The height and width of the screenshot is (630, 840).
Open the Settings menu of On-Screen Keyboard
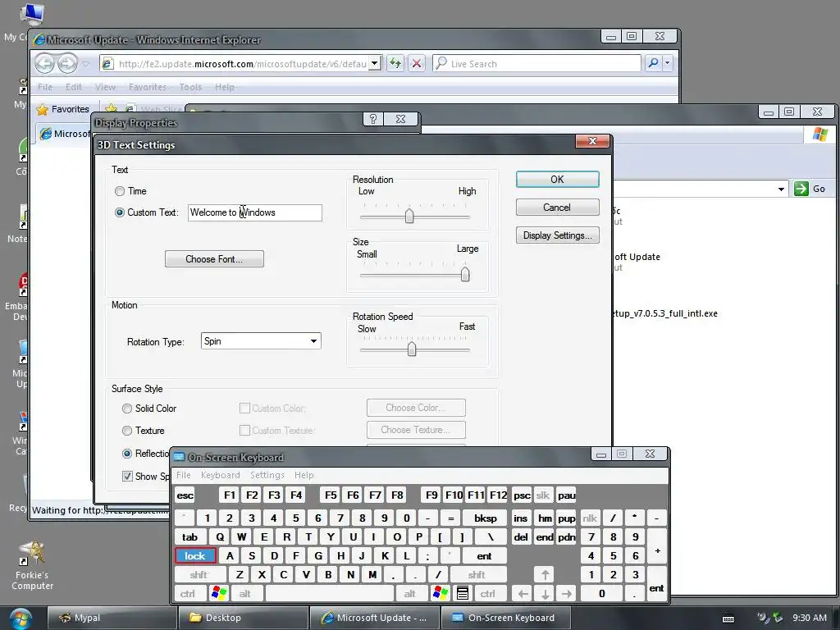coord(267,475)
